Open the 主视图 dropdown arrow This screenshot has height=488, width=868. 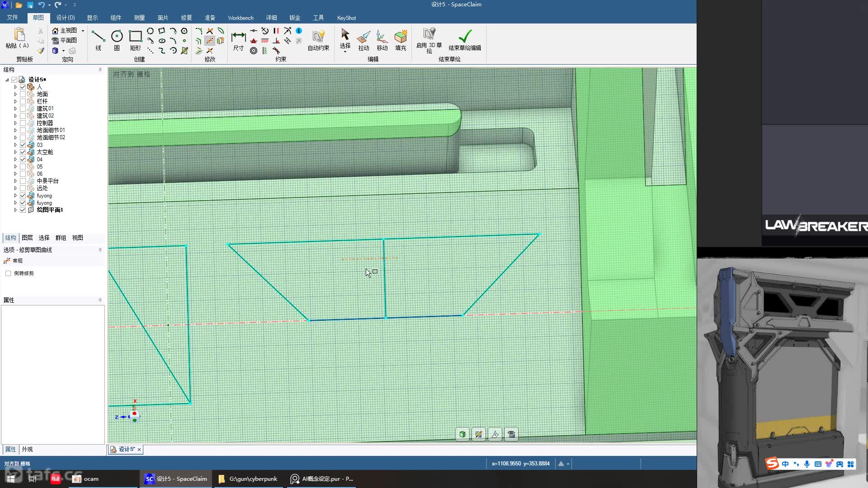pyautogui.click(x=83, y=31)
